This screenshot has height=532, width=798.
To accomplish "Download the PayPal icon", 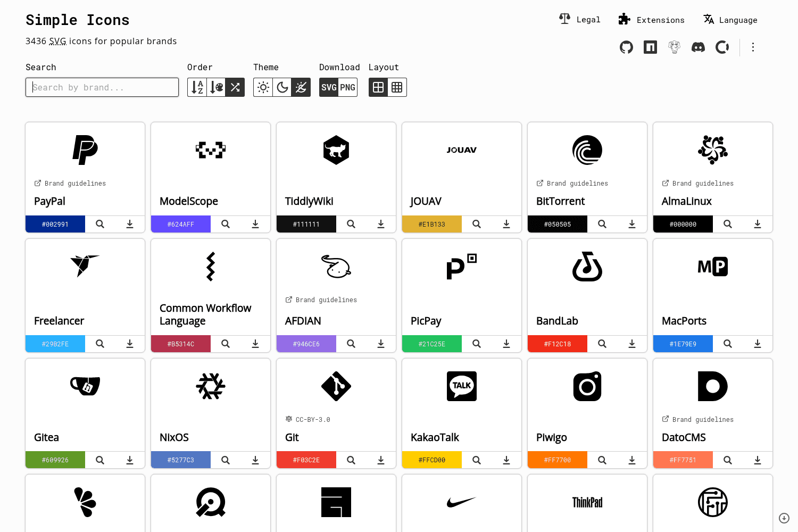I will click(130, 224).
